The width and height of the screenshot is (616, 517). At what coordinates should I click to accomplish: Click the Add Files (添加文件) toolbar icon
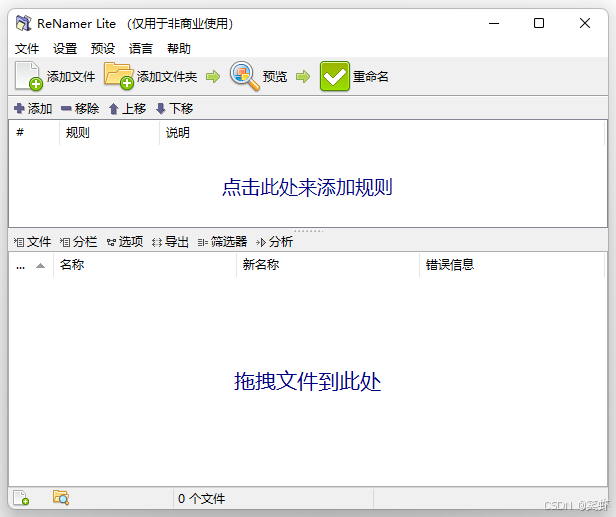pos(28,76)
